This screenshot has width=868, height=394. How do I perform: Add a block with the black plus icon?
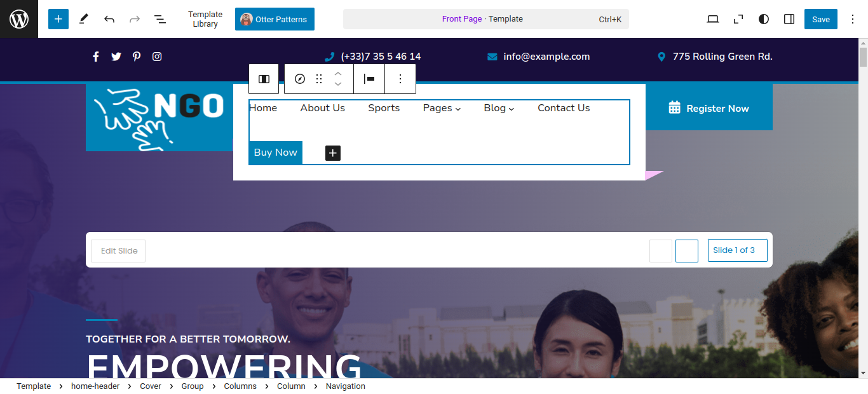pos(333,153)
